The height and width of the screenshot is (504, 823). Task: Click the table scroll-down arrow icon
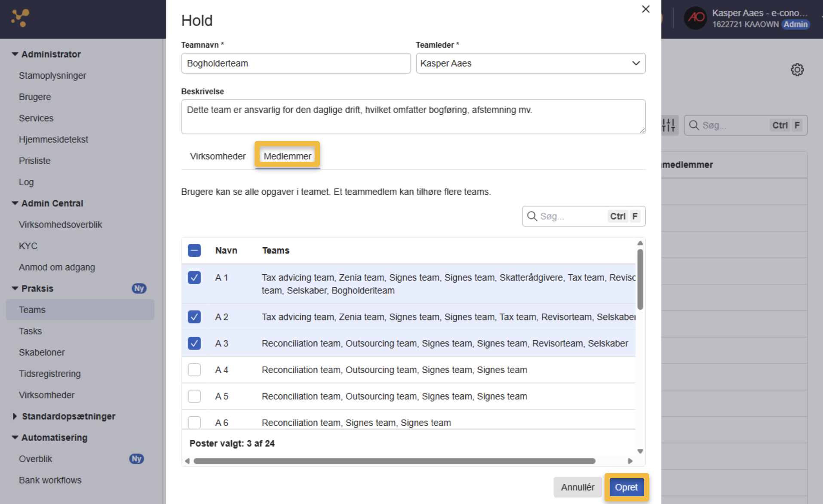point(640,451)
